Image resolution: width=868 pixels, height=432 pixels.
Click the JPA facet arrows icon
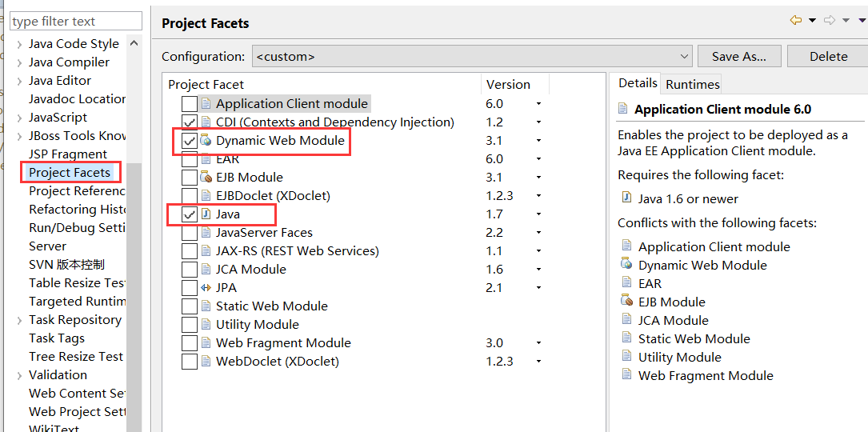pos(206,287)
